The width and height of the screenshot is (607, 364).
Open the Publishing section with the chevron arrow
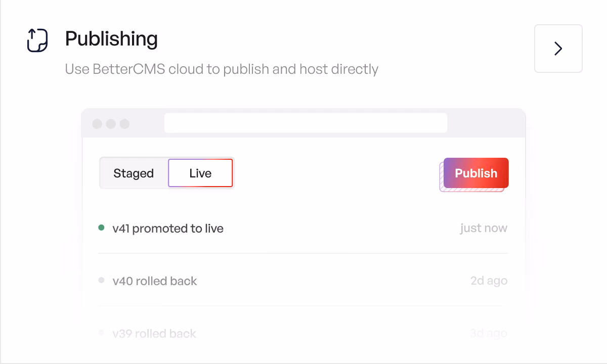pos(558,49)
